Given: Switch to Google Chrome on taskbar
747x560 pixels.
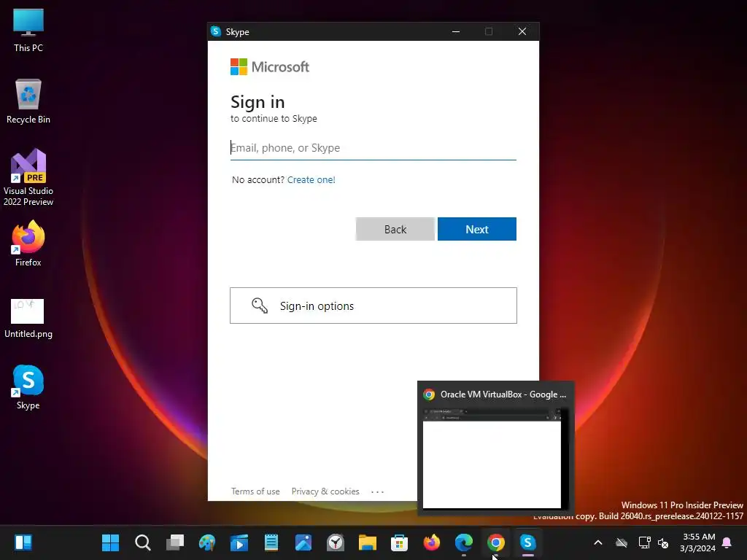Looking at the screenshot, I should pyautogui.click(x=495, y=542).
